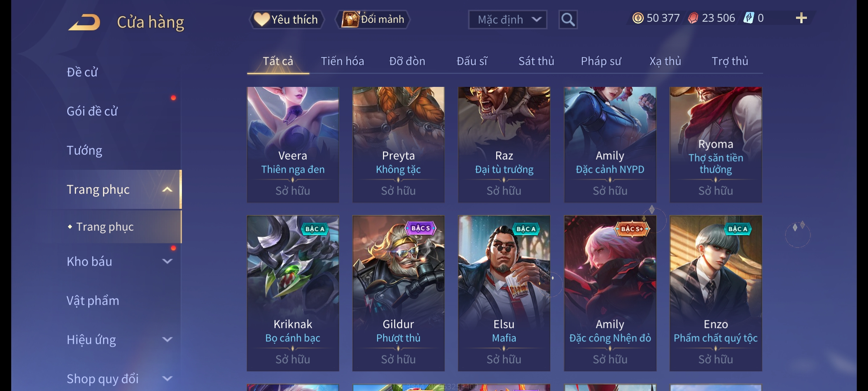Switch to the Pháp sư tab
This screenshot has height=391, width=868.
pos(601,61)
